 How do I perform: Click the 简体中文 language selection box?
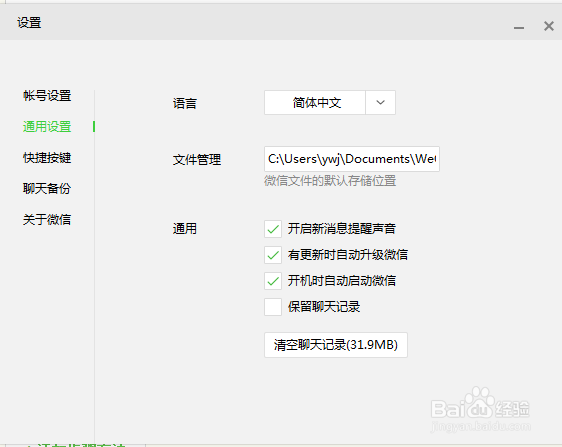pyautogui.click(x=315, y=103)
